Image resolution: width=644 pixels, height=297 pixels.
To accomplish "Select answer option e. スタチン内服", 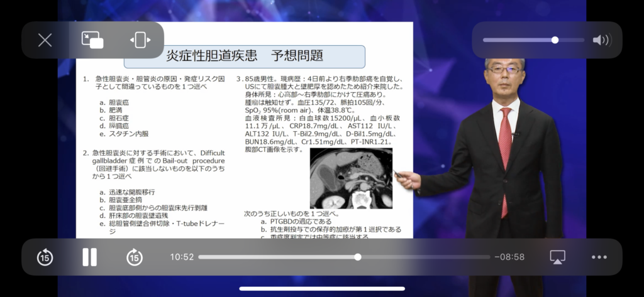I will (124, 134).
